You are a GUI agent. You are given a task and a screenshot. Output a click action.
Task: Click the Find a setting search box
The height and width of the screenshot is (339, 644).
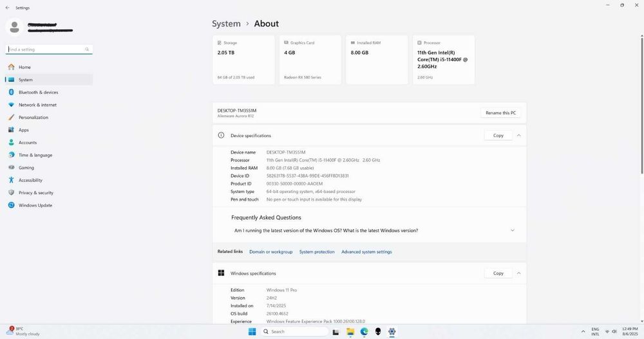click(x=49, y=50)
